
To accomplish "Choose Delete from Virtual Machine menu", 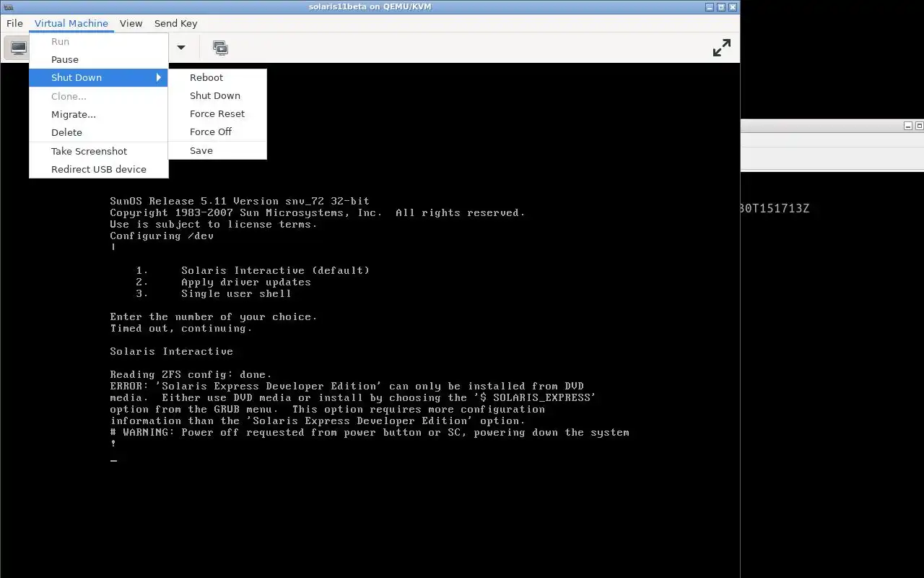I will (x=99, y=132).
